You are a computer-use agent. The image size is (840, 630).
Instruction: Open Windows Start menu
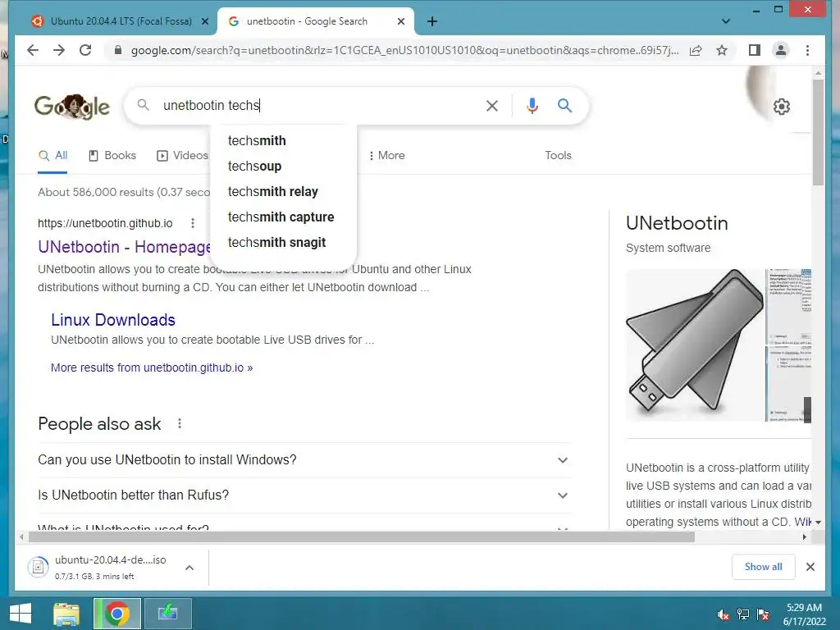tap(21, 614)
